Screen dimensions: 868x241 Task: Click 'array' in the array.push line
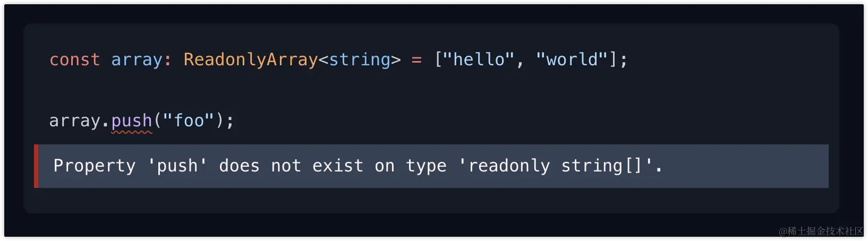[74, 122]
